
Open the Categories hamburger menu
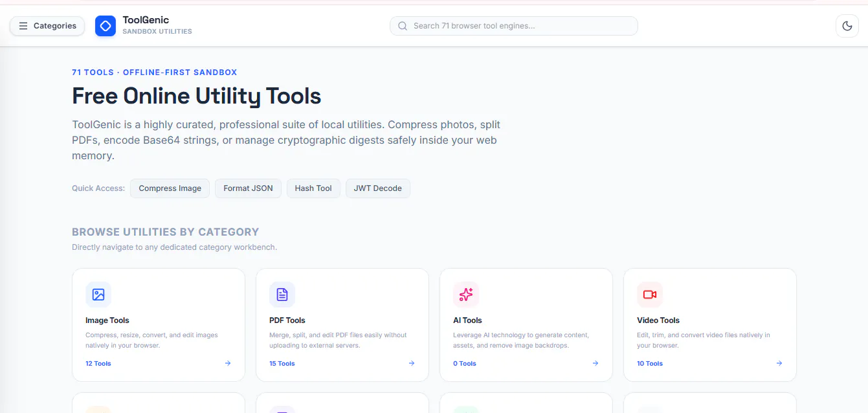[47, 26]
